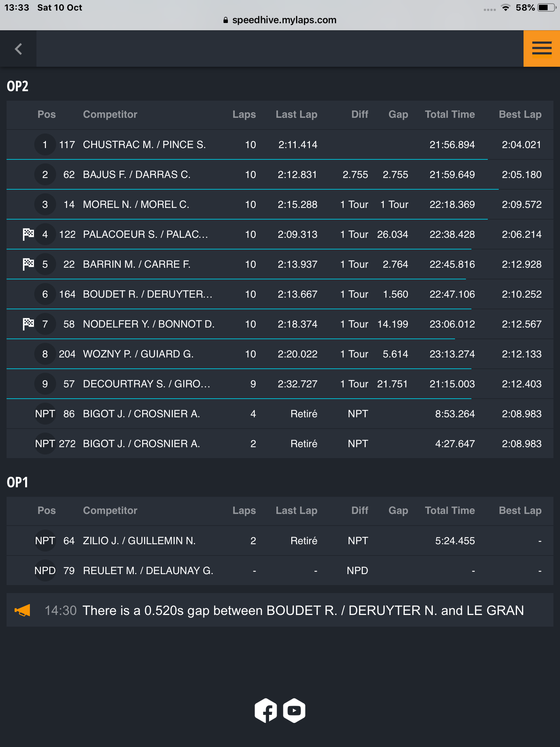Select the REULET M. / DELAUNAY G. row
Image resolution: width=560 pixels, height=747 pixels.
click(280, 570)
